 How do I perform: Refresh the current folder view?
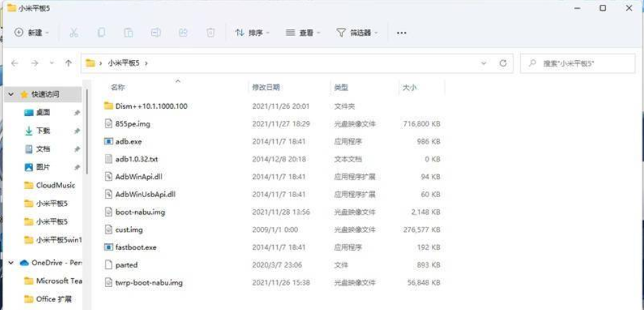[x=502, y=63]
